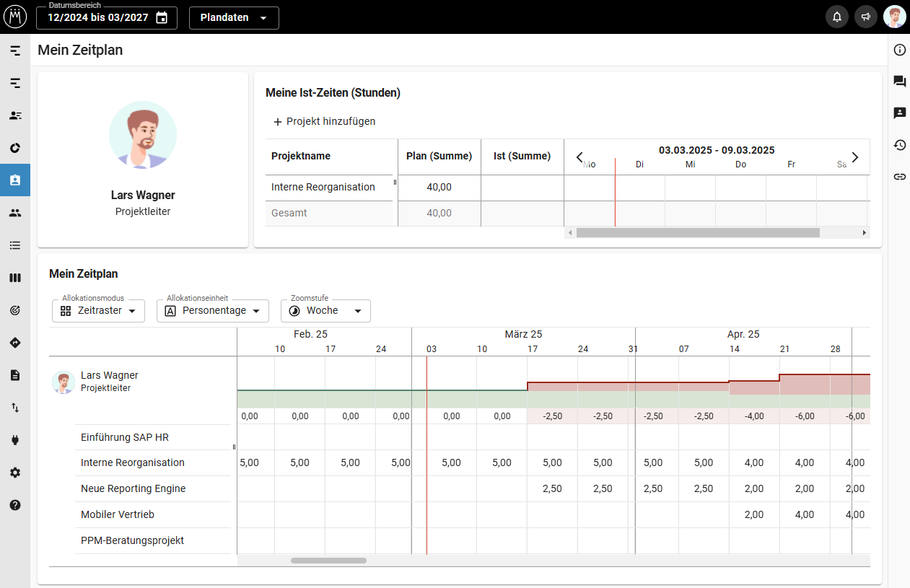Open the target icon in the sidebar
Viewport: 910px width, 588px height.
15,310
